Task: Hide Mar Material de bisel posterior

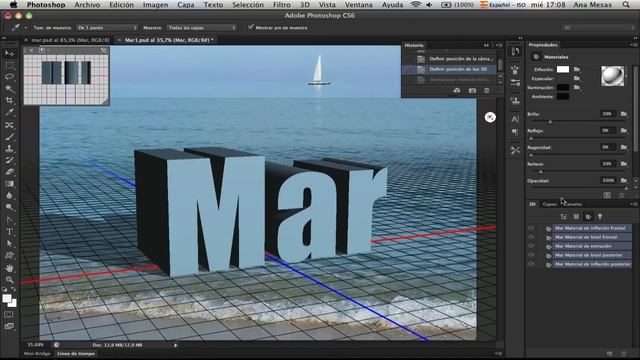Action: pyautogui.click(x=531, y=255)
